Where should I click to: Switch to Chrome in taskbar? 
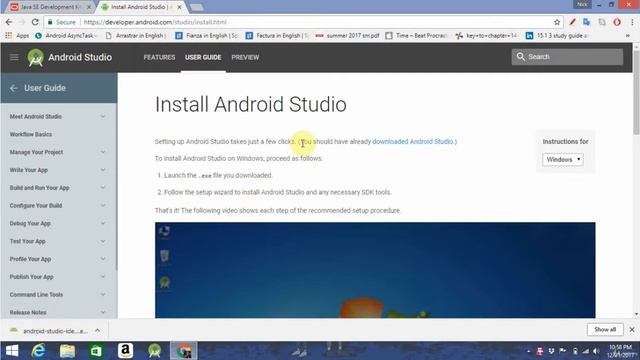tap(184, 351)
